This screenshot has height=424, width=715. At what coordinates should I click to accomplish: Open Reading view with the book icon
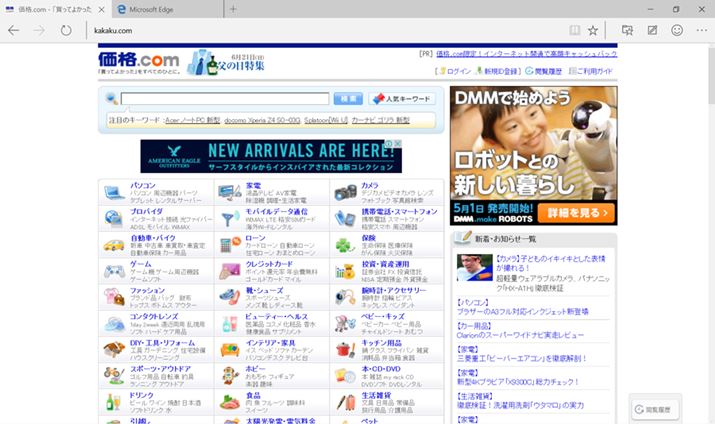(575, 31)
